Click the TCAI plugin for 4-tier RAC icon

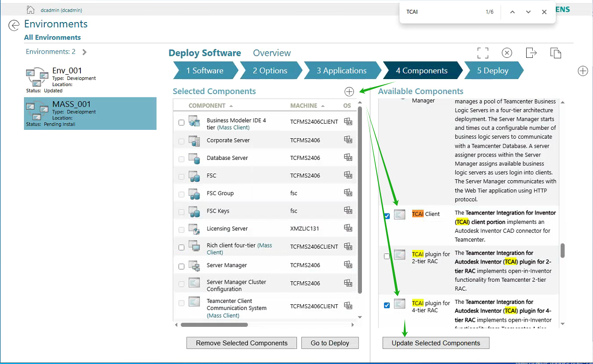click(x=400, y=304)
